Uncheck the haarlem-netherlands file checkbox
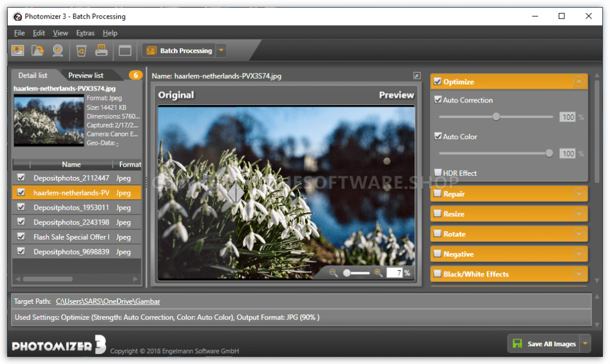The height and width of the screenshot is (364, 610). (21, 192)
